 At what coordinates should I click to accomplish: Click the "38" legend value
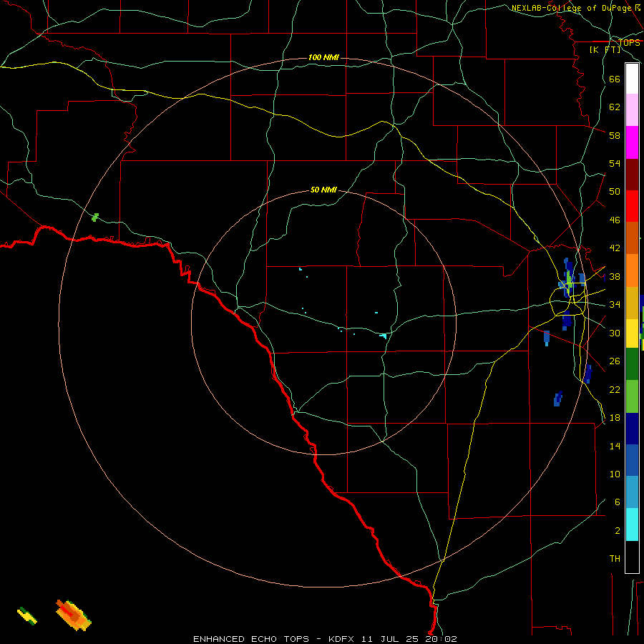click(615, 276)
